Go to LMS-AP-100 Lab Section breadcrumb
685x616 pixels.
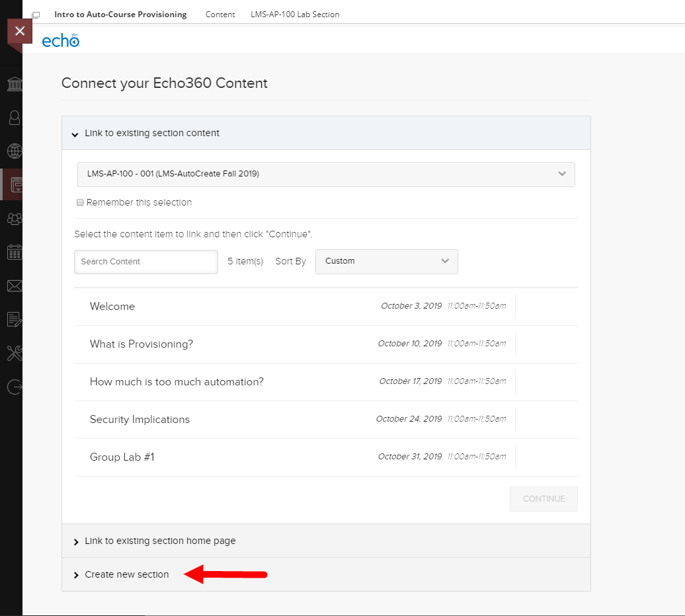(x=295, y=15)
